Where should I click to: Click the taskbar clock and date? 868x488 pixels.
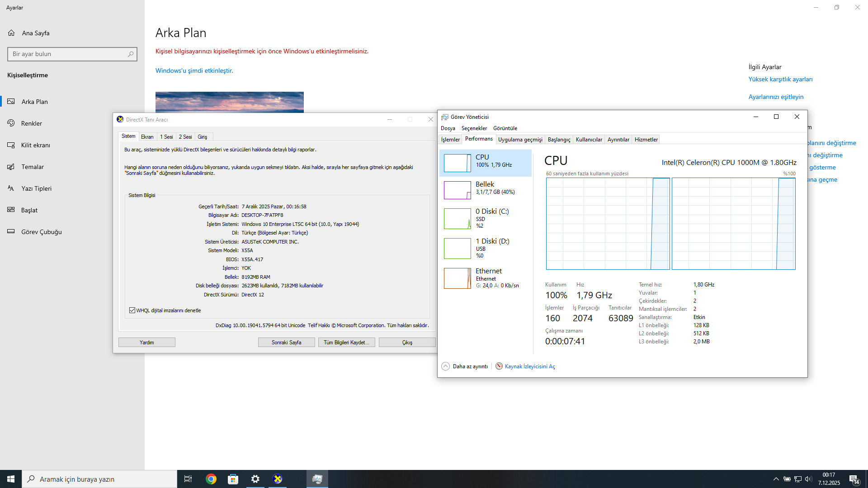pos(829,479)
